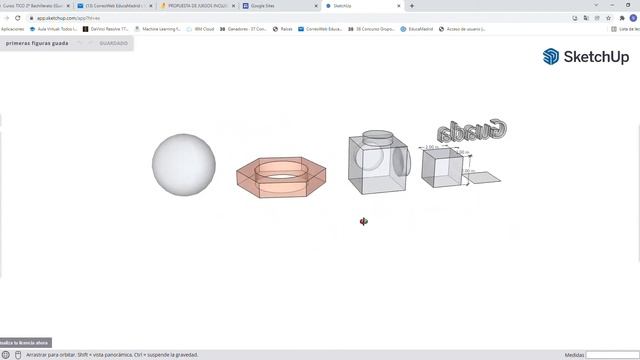Open the Chrome profile avatar
This screenshot has width=640, height=360.
(633, 18)
